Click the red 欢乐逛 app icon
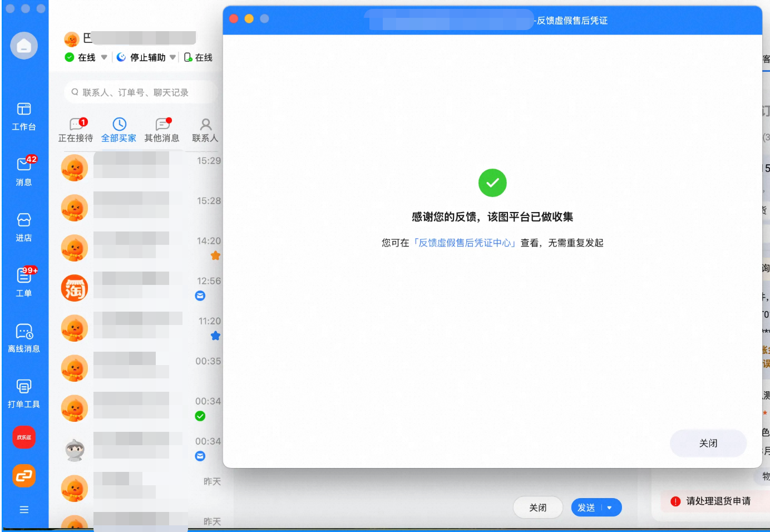The height and width of the screenshot is (532, 770). pyautogui.click(x=24, y=437)
